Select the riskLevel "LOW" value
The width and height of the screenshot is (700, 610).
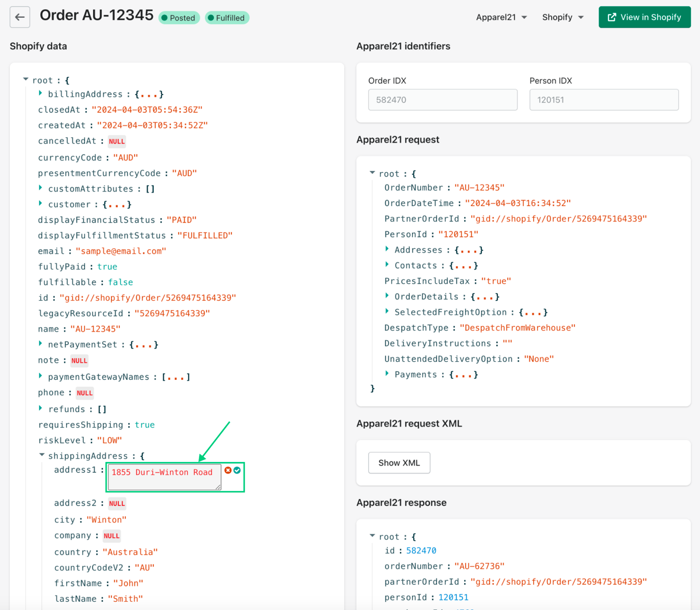[x=109, y=441]
